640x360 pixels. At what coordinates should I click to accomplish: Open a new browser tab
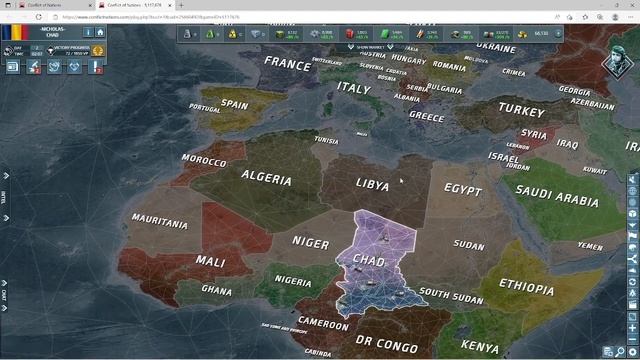click(x=181, y=5)
